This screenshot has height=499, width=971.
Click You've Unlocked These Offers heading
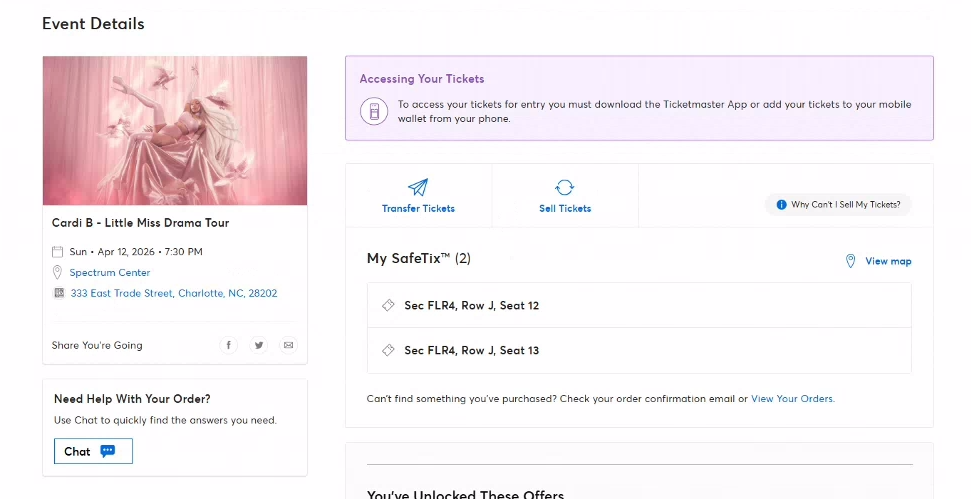pyautogui.click(x=466, y=495)
